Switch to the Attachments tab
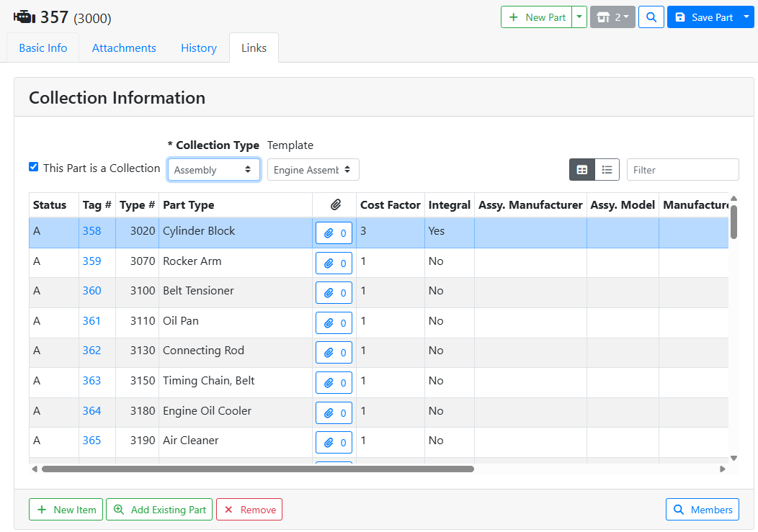The width and height of the screenshot is (758, 532). point(124,48)
